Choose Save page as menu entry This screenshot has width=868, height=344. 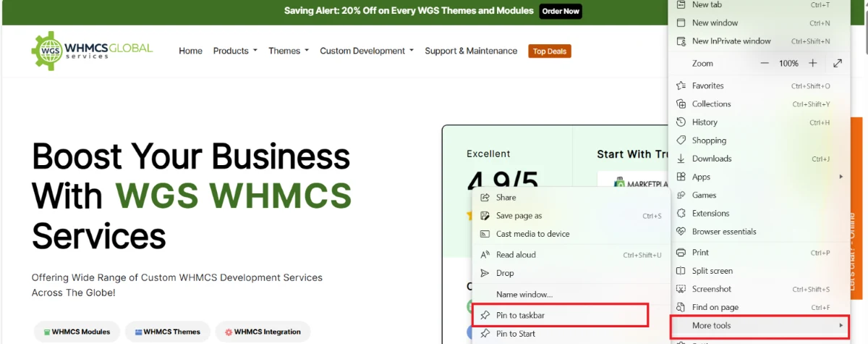[571, 216]
